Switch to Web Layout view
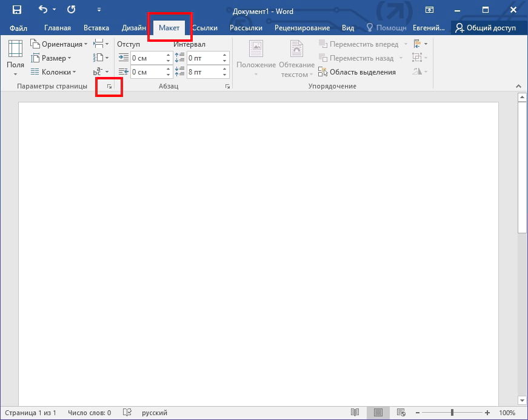Image resolution: width=528 pixels, height=420 pixels. pos(401,413)
